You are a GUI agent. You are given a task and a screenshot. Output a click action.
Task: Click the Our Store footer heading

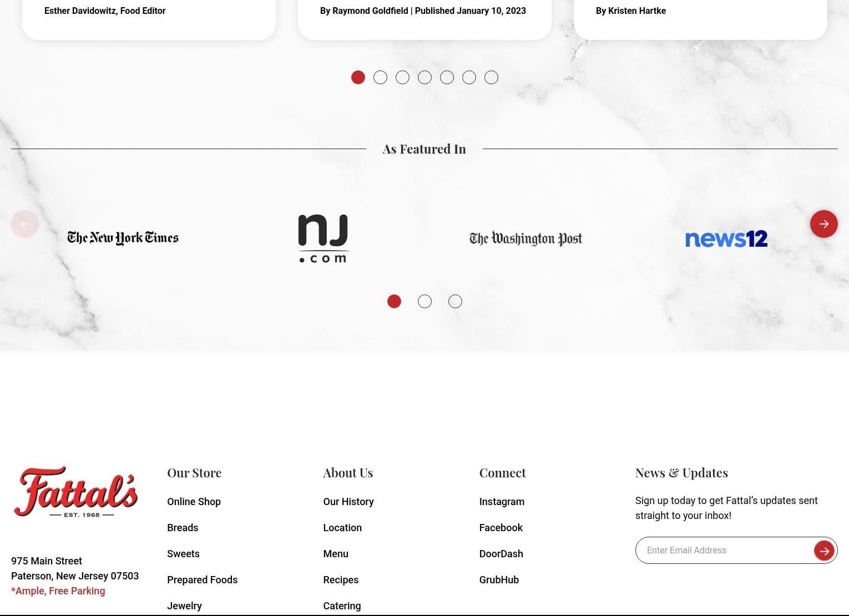coord(194,472)
